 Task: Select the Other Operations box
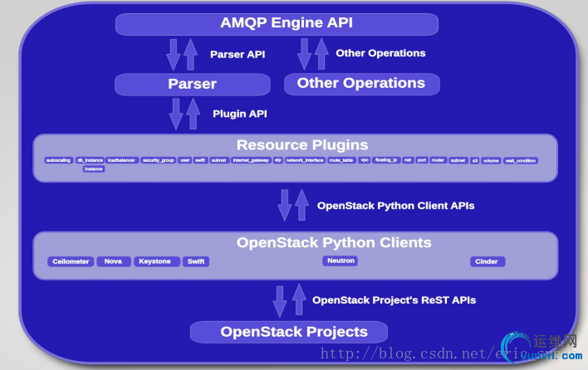(362, 84)
